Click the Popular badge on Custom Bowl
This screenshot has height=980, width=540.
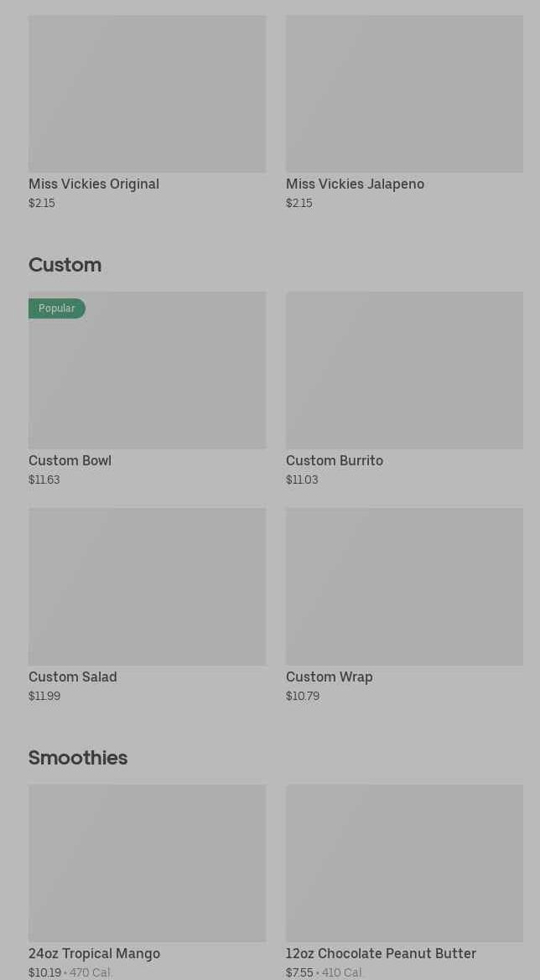(57, 309)
